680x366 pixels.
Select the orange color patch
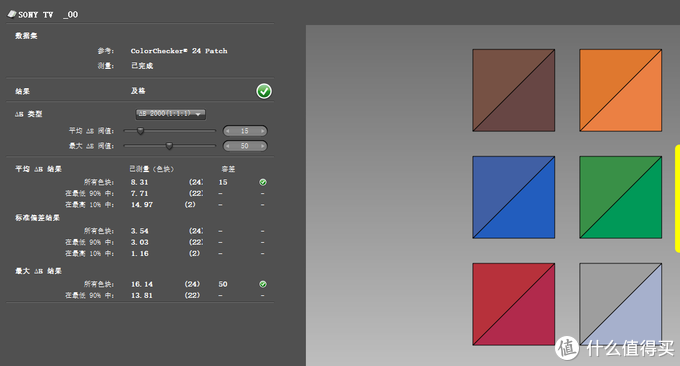click(x=621, y=90)
